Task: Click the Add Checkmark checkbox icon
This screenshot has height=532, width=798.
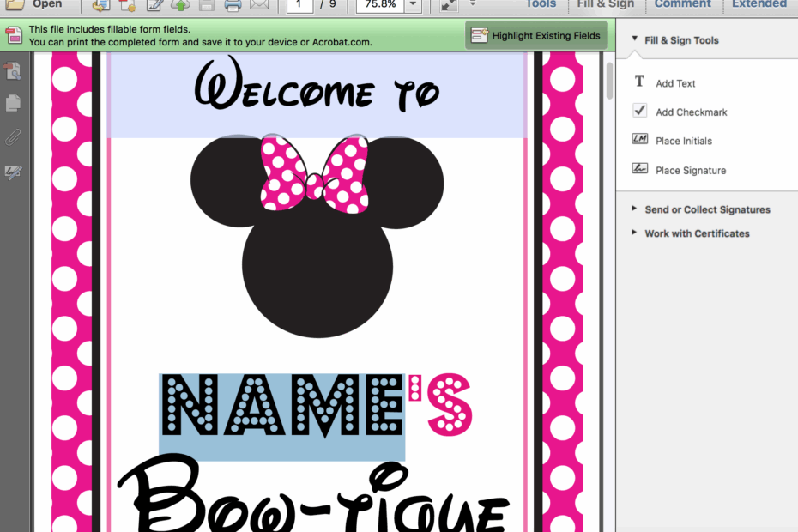Action: [x=640, y=111]
